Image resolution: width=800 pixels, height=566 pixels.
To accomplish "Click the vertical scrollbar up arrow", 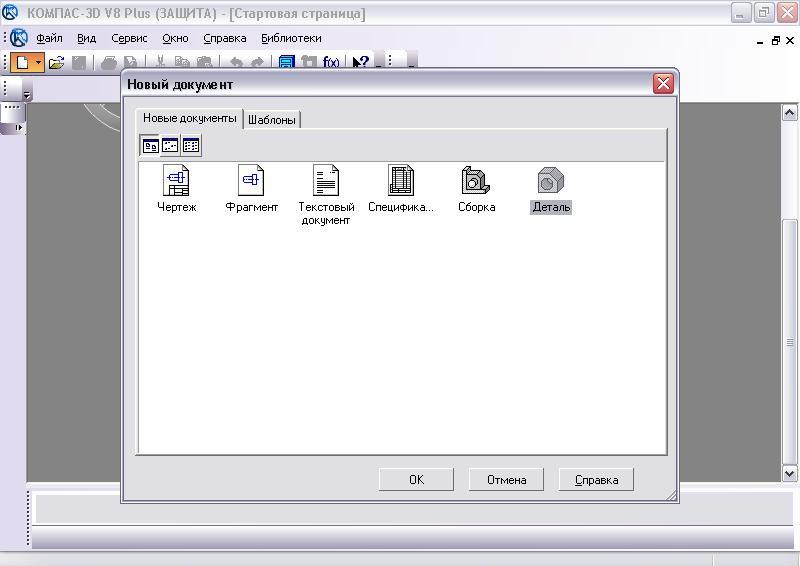I will point(789,112).
